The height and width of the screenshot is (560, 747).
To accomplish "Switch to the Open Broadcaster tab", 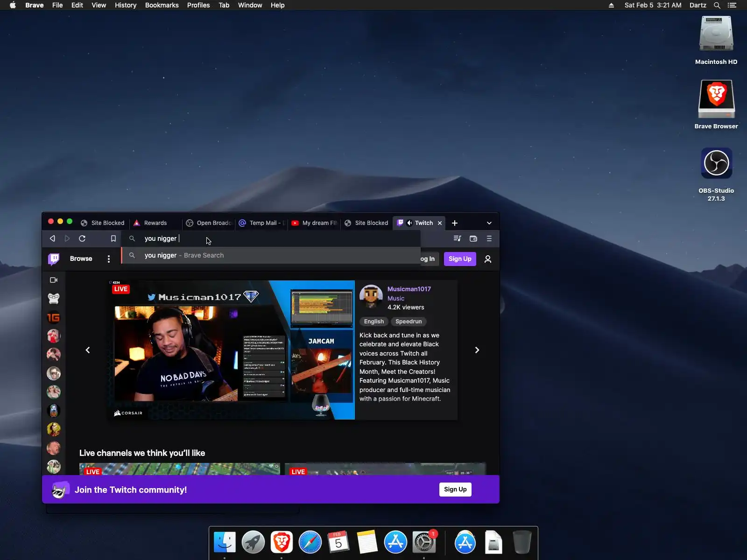I will 208,223.
